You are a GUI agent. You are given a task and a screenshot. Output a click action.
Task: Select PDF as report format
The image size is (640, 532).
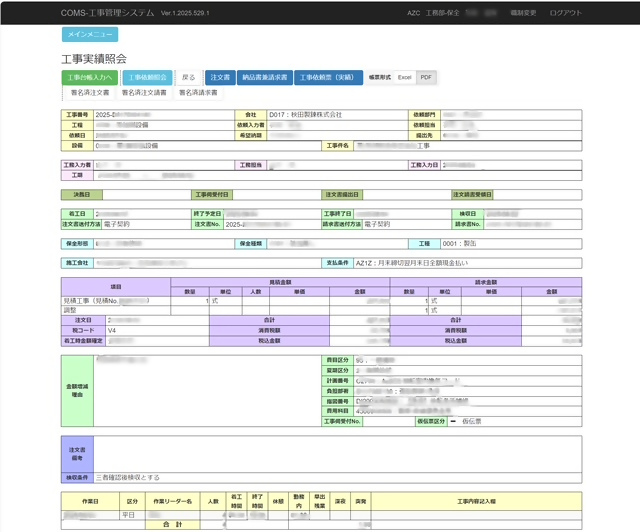click(x=425, y=77)
